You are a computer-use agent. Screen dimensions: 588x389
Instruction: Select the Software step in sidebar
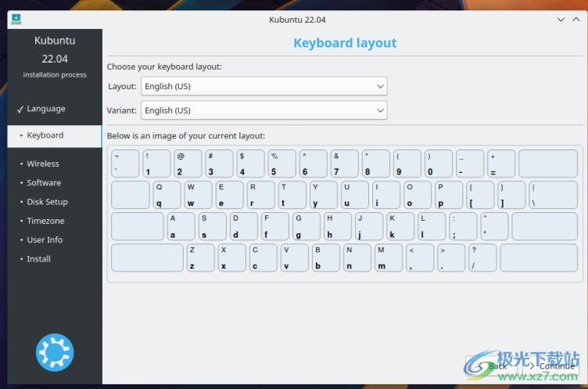pos(44,183)
